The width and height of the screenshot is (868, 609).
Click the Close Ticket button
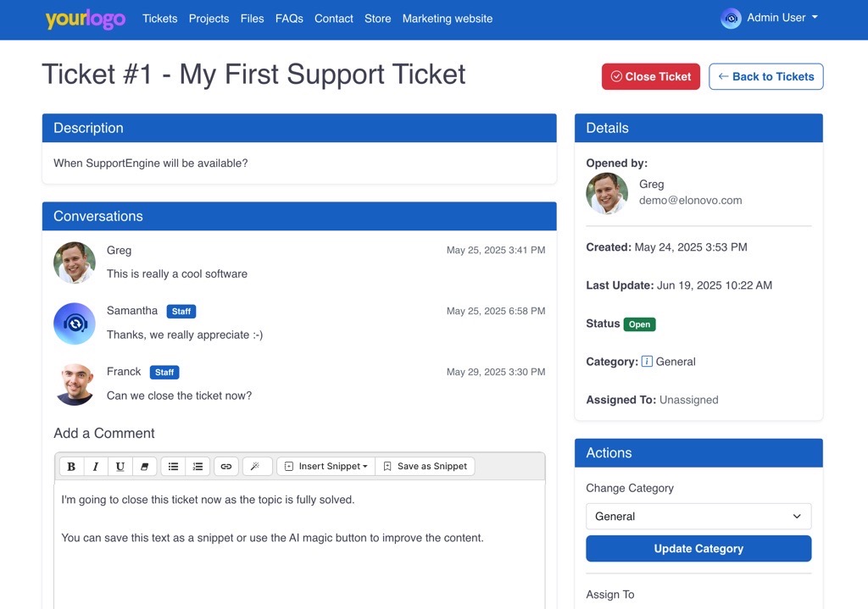tap(650, 76)
